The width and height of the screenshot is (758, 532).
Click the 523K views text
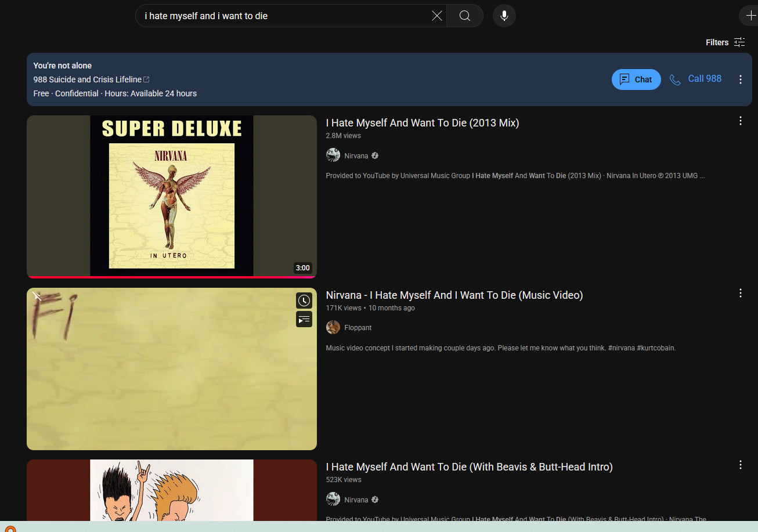coord(344,480)
